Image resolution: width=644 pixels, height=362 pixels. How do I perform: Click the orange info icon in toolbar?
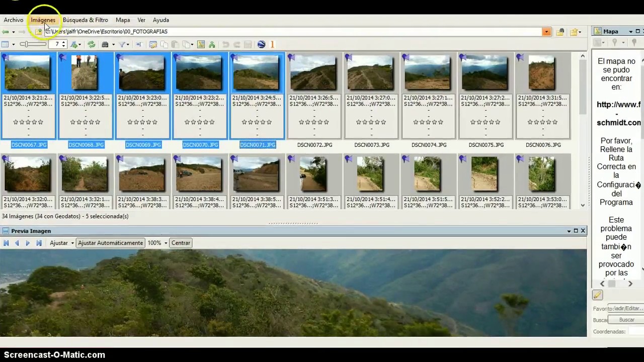point(272,44)
